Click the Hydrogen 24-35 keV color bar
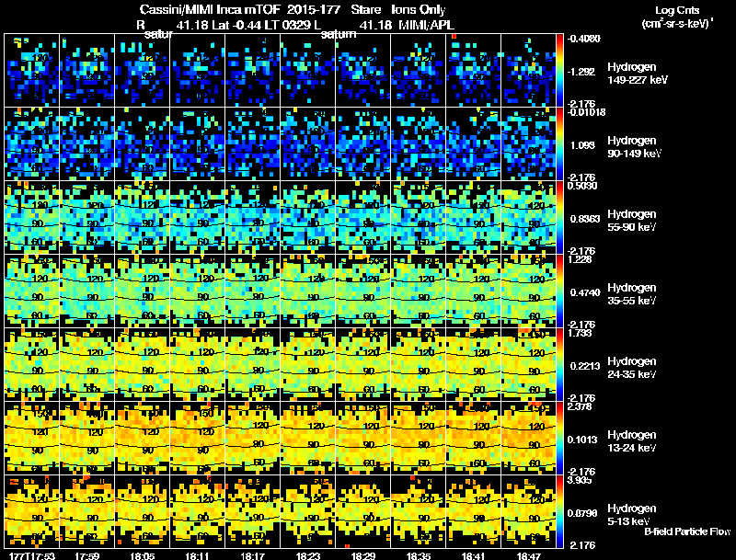The image size is (736, 560). 559,365
